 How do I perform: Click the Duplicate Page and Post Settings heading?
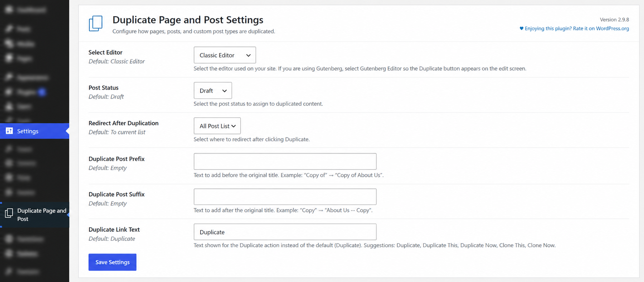188,20
